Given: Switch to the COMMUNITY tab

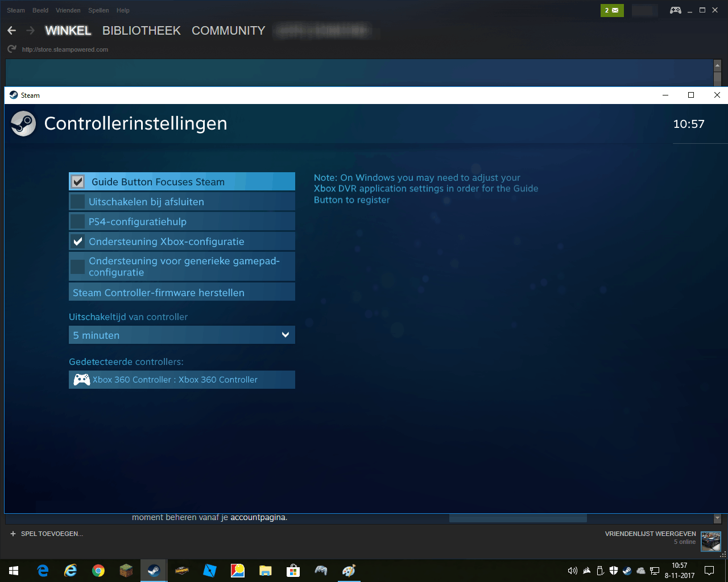Looking at the screenshot, I should (x=229, y=31).
